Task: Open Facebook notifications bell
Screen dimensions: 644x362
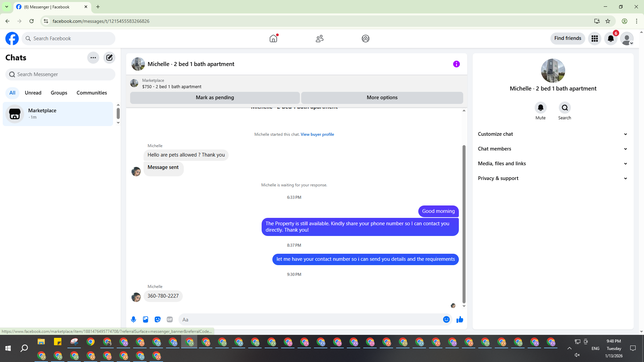Action: [611, 39]
